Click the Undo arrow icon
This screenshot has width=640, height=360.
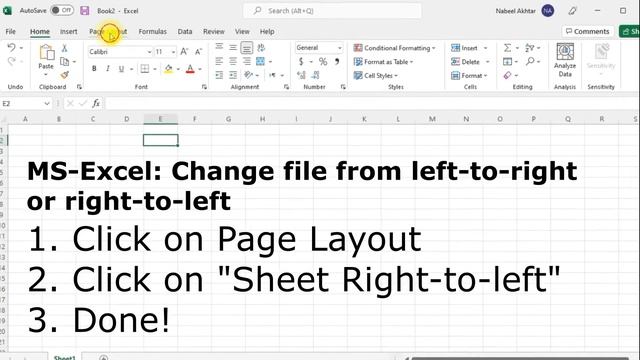click(x=11, y=48)
